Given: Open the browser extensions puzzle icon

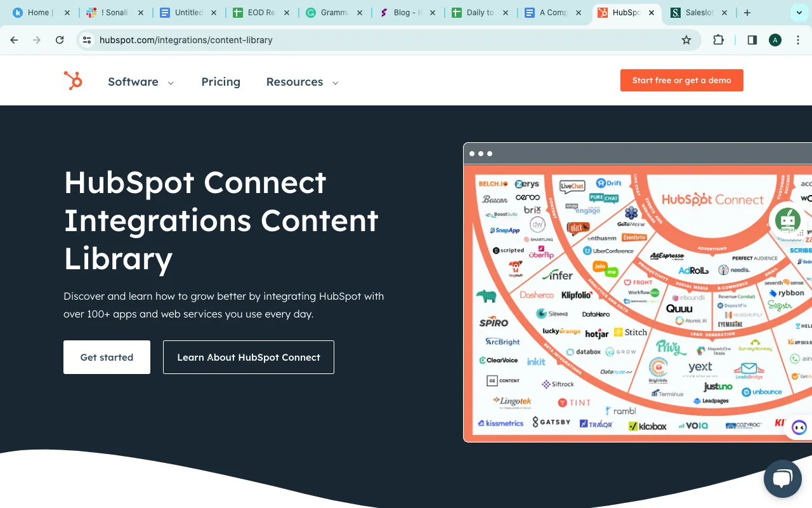Looking at the screenshot, I should point(718,40).
